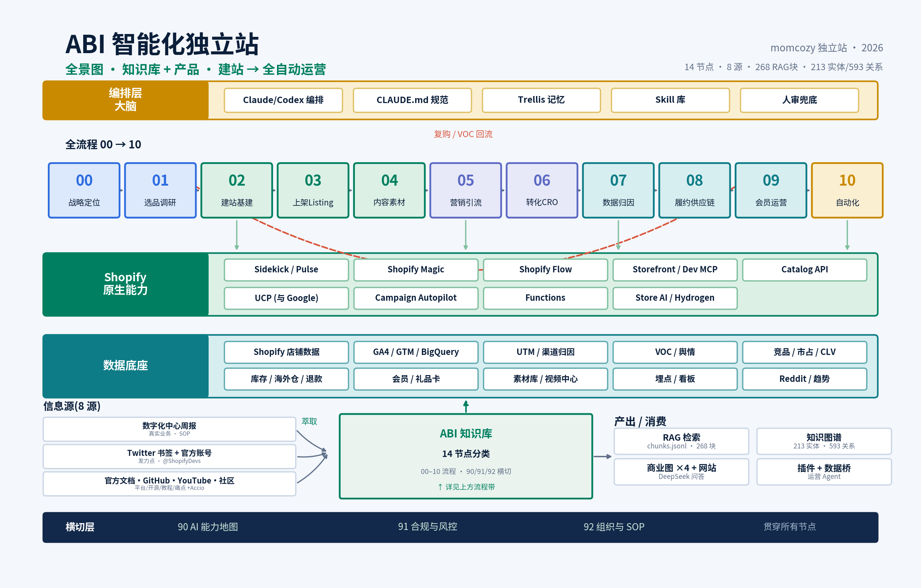Click the 横切层 label
Viewport: 921px width, 588px height.
(x=80, y=527)
